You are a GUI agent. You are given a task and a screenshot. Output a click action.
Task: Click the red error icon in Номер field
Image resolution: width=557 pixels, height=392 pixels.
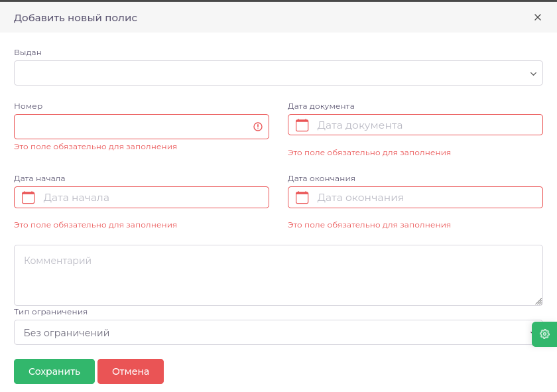258,127
